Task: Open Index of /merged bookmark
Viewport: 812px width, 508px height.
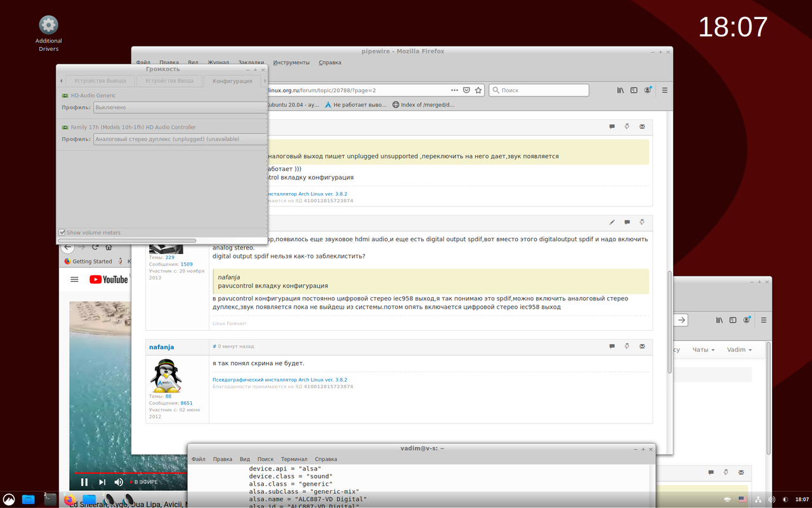Action: (x=423, y=105)
